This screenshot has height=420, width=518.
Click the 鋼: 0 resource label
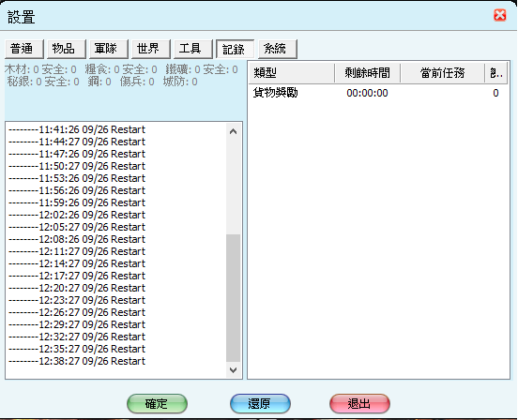coord(99,82)
